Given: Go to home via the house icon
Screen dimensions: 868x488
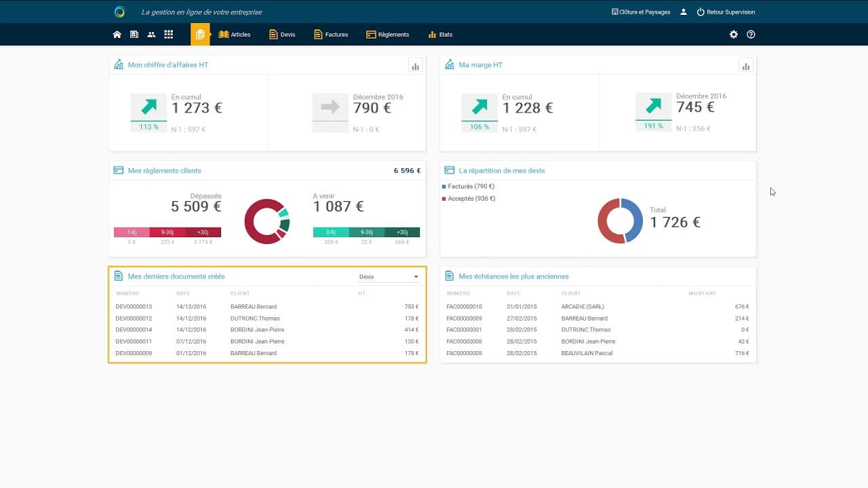Looking at the screenshot, I should tap(117, 34).
